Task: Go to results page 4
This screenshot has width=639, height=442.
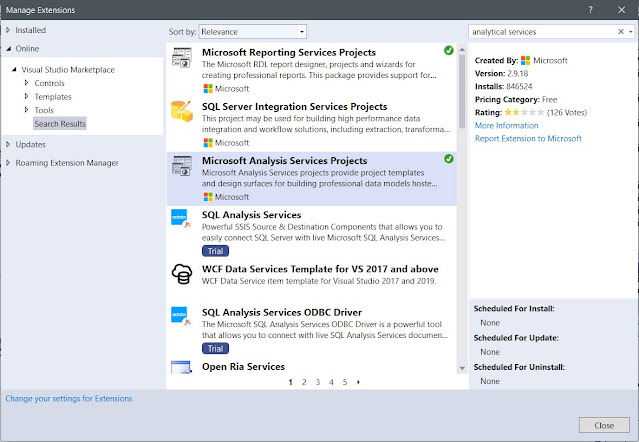Action: 331,382
